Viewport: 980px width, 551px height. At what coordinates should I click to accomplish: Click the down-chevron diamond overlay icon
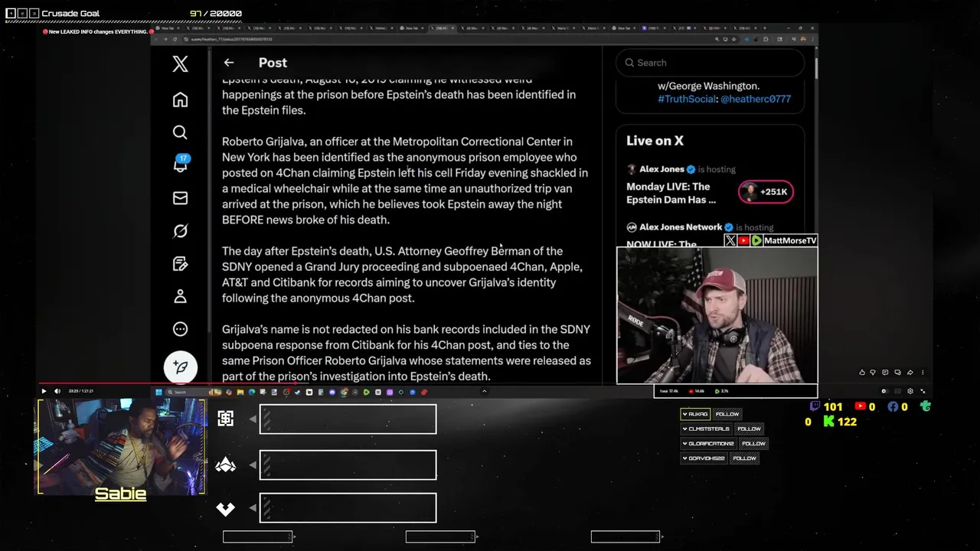point(226,508)
